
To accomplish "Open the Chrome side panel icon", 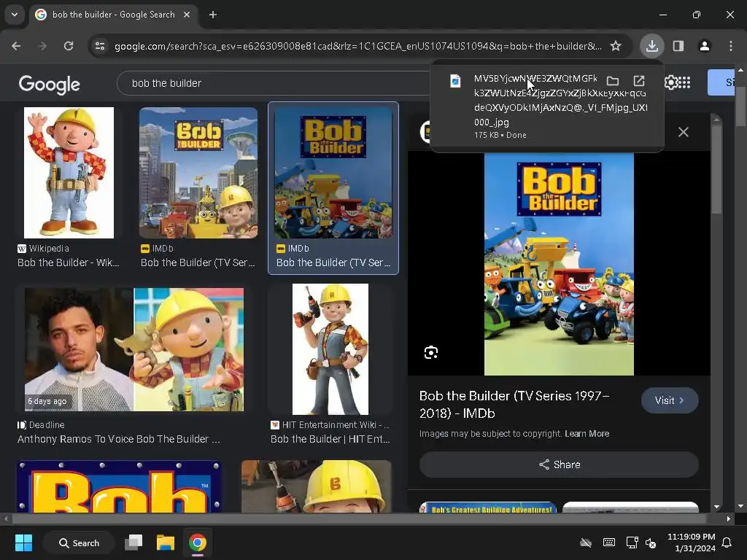I will click(678, 46).
